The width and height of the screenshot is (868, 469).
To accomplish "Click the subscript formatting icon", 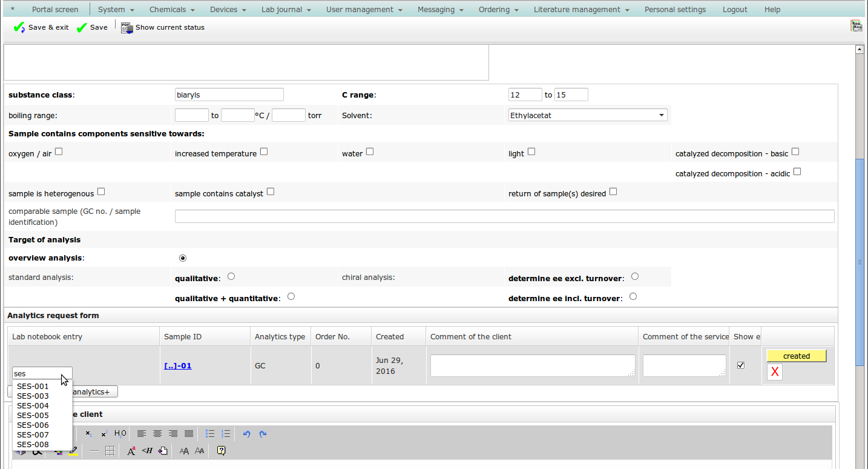I will (88, 434).
